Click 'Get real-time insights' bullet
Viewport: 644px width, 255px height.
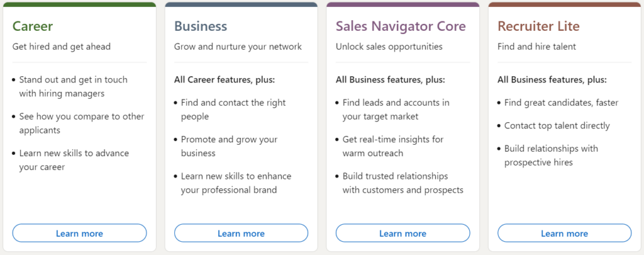point(394,145)
